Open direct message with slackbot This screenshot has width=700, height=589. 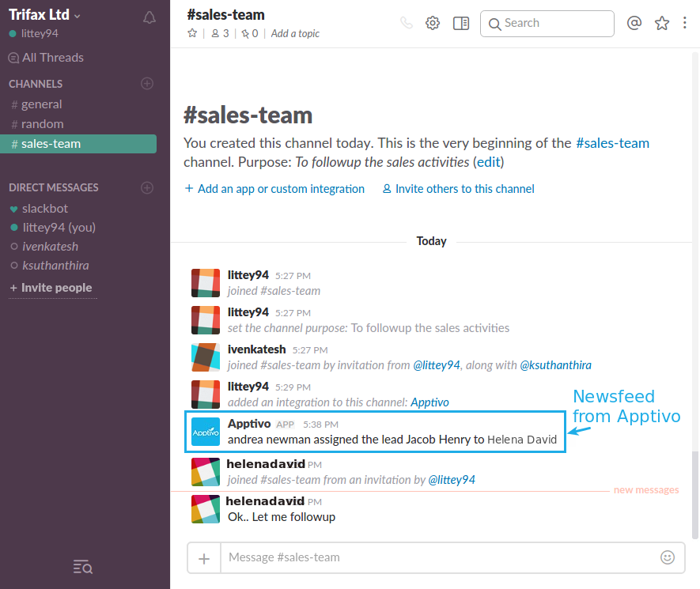39,209
